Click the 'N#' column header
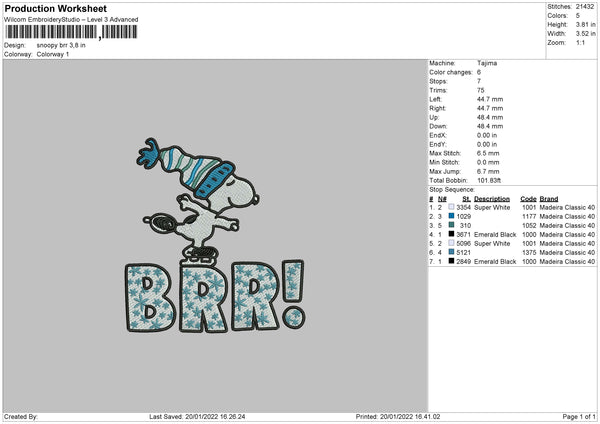This screenshot has height=424, width=600. pos(442,199)
